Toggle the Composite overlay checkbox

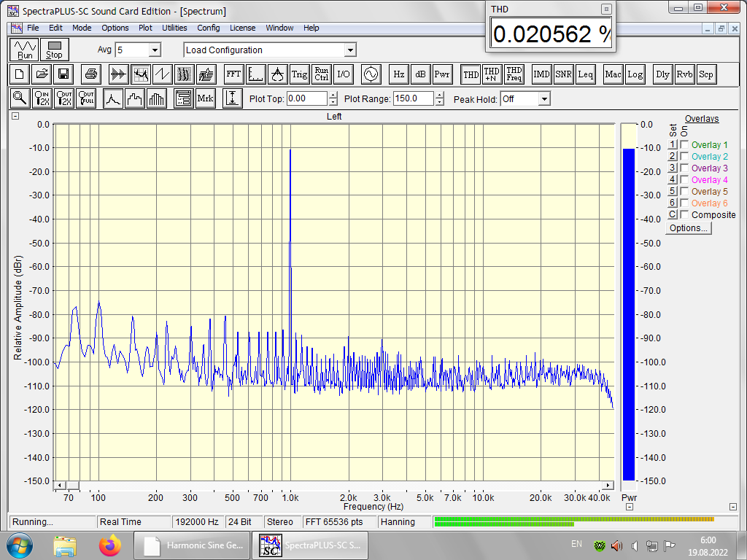click(684, 215)
